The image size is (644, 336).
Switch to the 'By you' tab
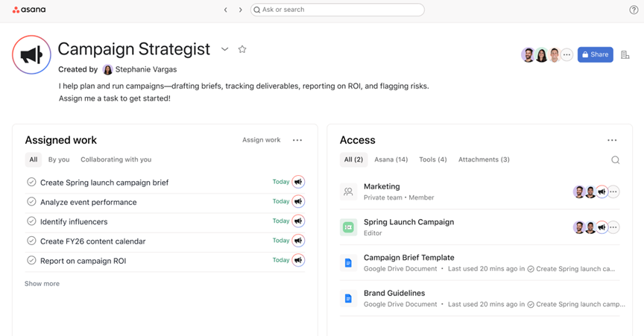pos(59,159)
